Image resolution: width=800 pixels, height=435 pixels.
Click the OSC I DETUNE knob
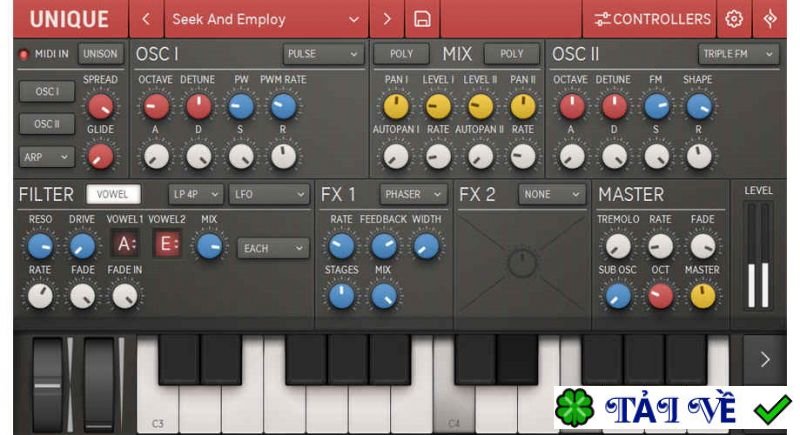click(x=198, y=106)
